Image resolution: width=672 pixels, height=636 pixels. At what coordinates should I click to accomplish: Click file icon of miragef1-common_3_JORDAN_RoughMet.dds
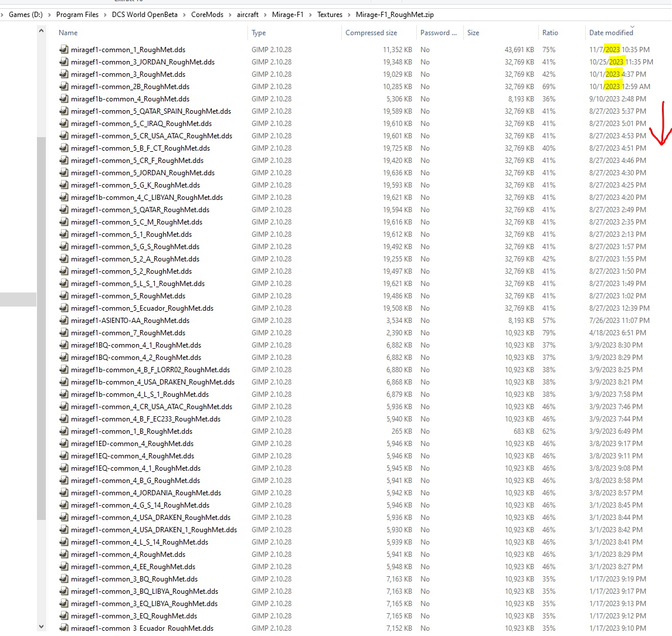click(x=64, y=62)
